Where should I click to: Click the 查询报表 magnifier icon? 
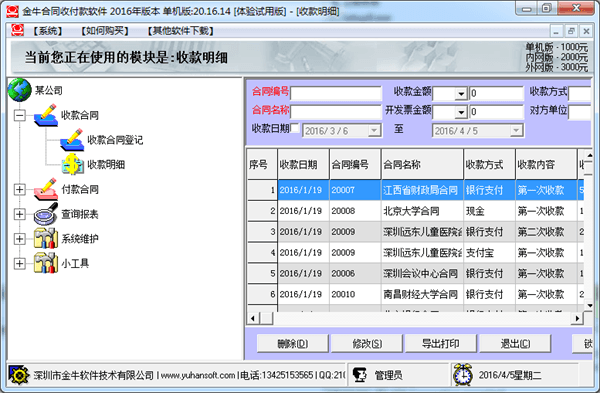coord(46,214)
